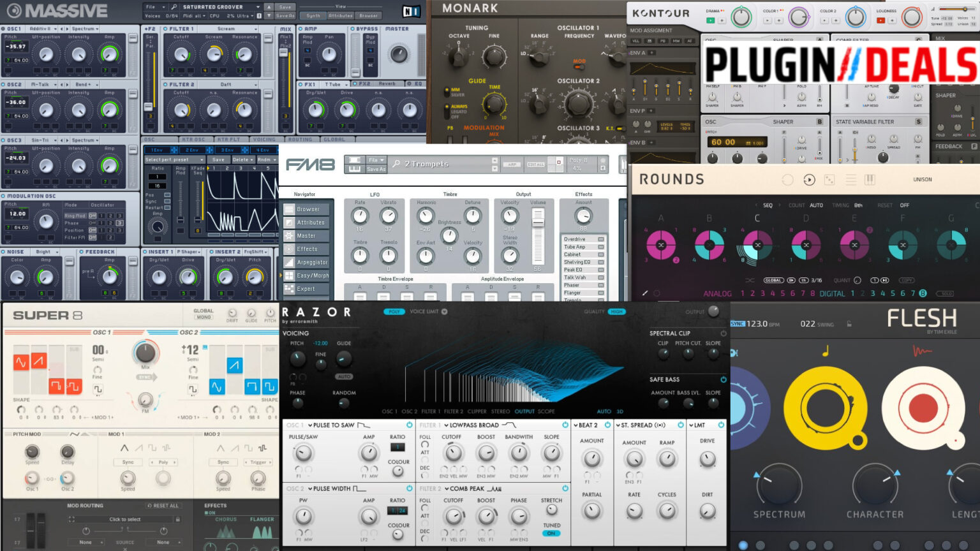Click the piano keyboard icon beside FM8's File menu
The image size is (980, 551).
coord(355,169)
